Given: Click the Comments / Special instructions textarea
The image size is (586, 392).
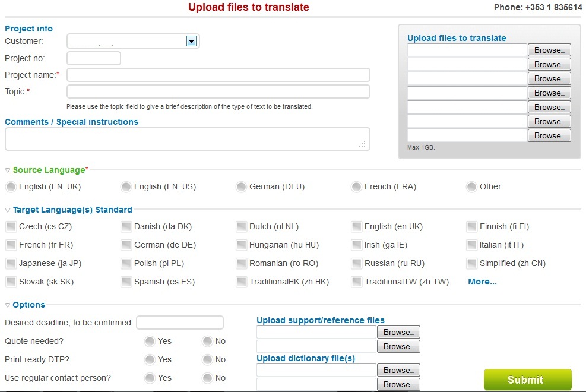Looking at the screenshot, I should (x=187, y=139).
